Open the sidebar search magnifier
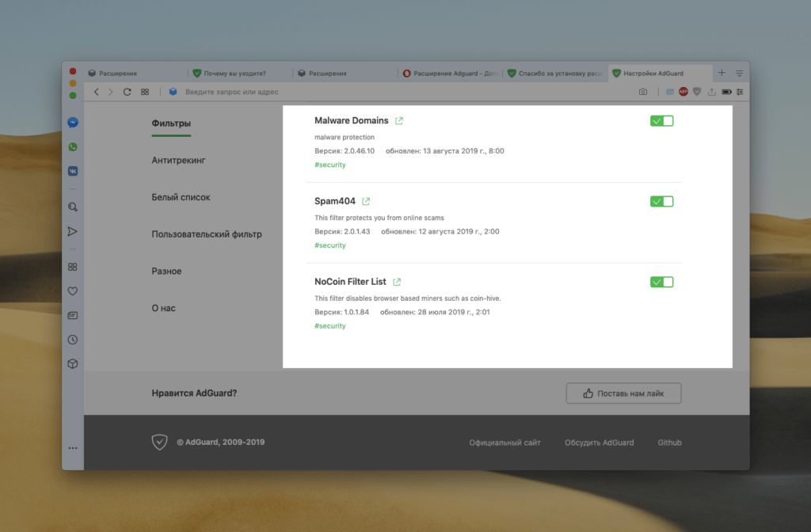This screenshot has width=811, height=532. click(73, 207)
